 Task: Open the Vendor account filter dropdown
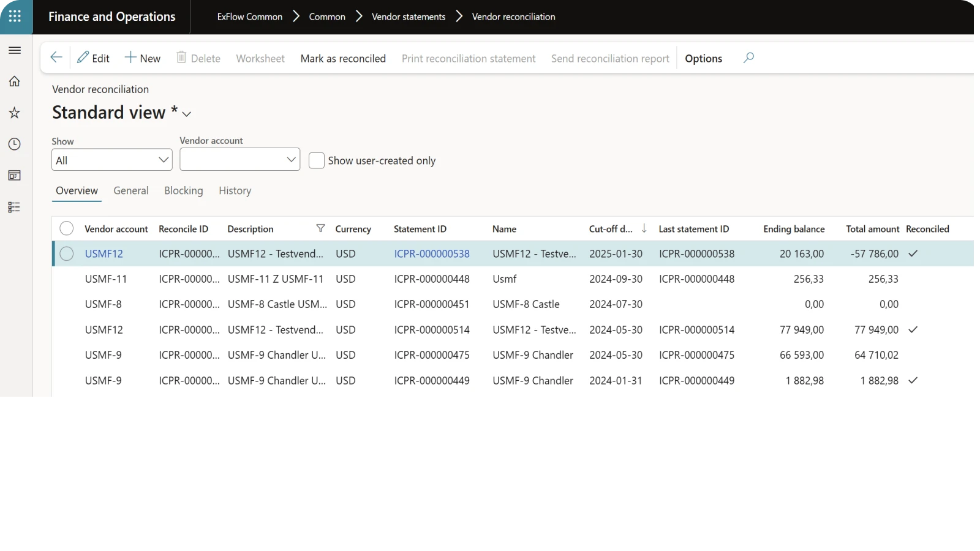coord(240,159)
